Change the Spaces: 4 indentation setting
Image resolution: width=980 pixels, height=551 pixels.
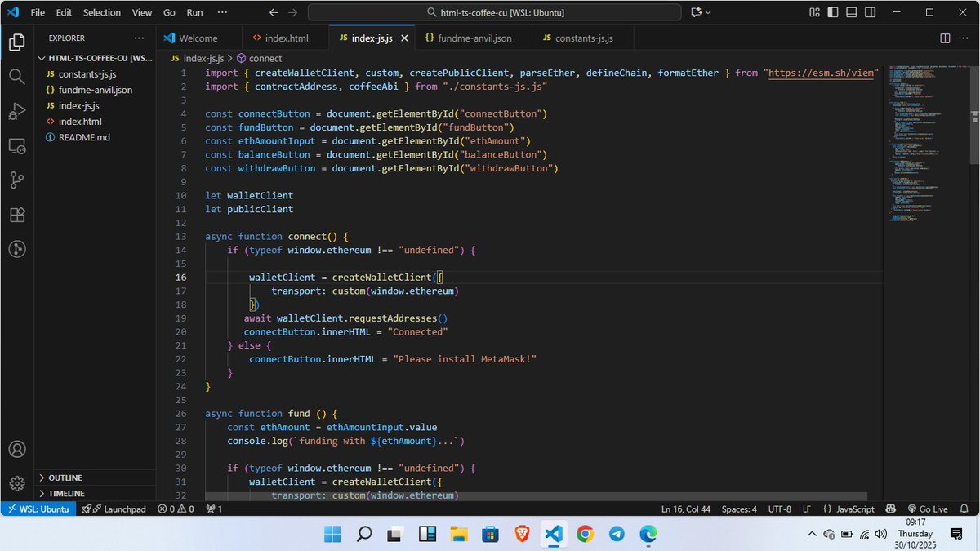(x=739, y=509)
